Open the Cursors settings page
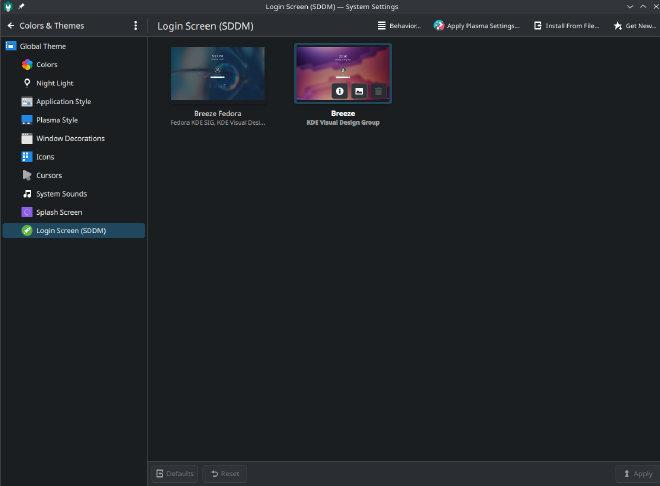This screenshot has height=486, width=660. [74, 175]
